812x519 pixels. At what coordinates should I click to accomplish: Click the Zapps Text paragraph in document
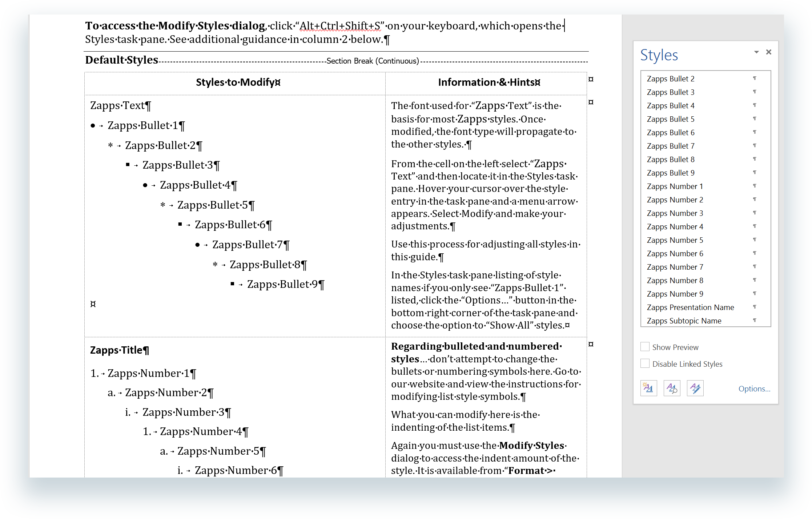[121, 105]
